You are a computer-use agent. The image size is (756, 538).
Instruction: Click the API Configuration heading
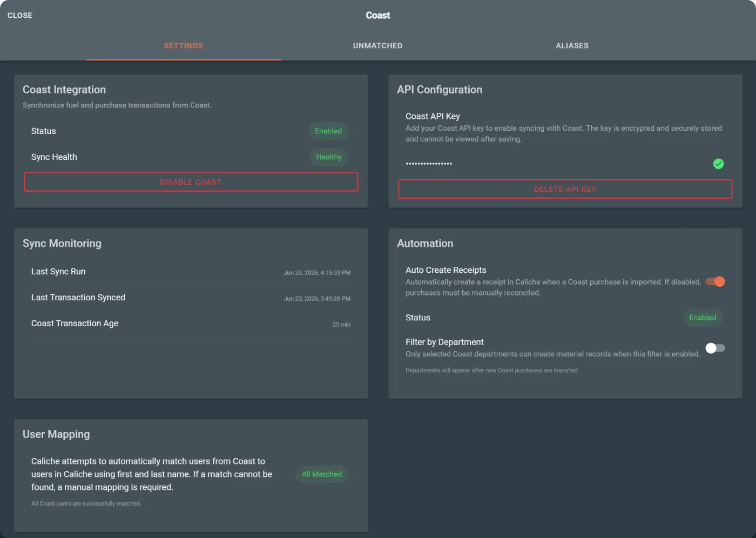[x=440, y=90]
